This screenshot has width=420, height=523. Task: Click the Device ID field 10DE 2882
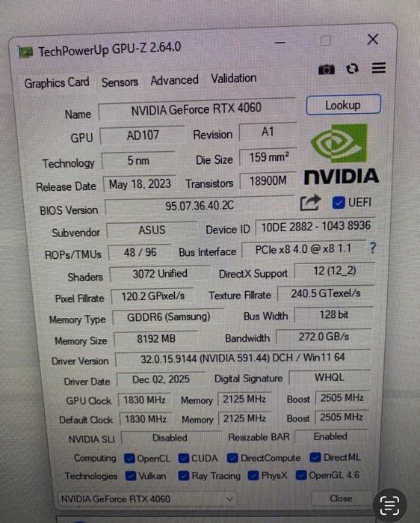pyautogui.click(x=315, y=227)
